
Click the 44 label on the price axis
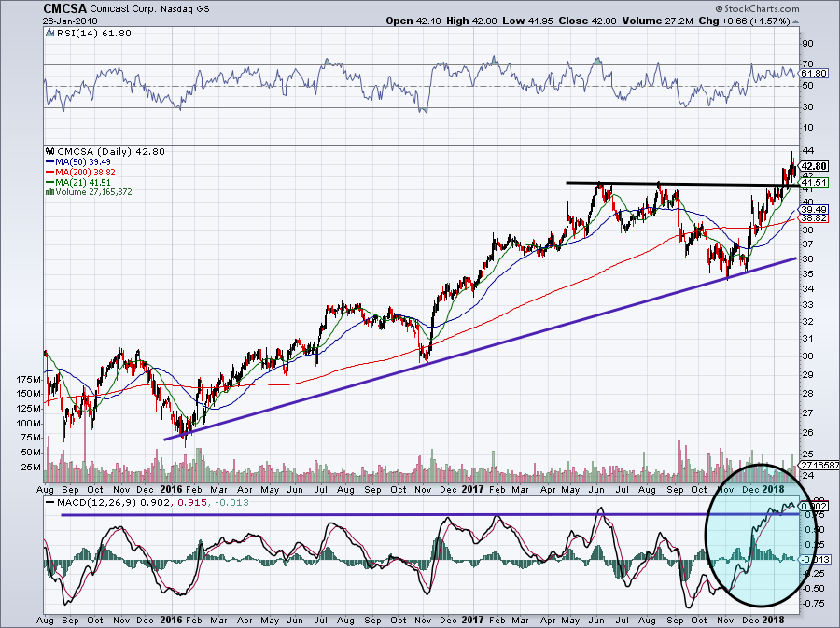coord(808,150)
